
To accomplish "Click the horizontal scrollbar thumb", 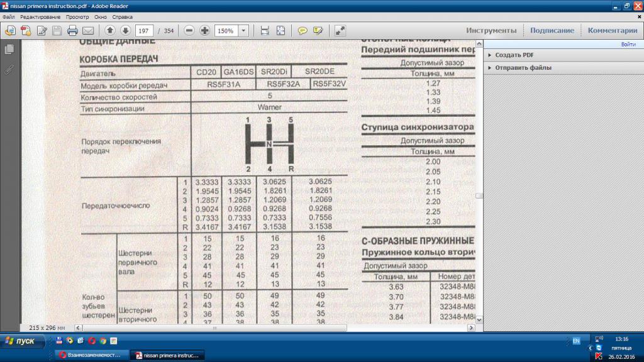I will coord(214,327).
